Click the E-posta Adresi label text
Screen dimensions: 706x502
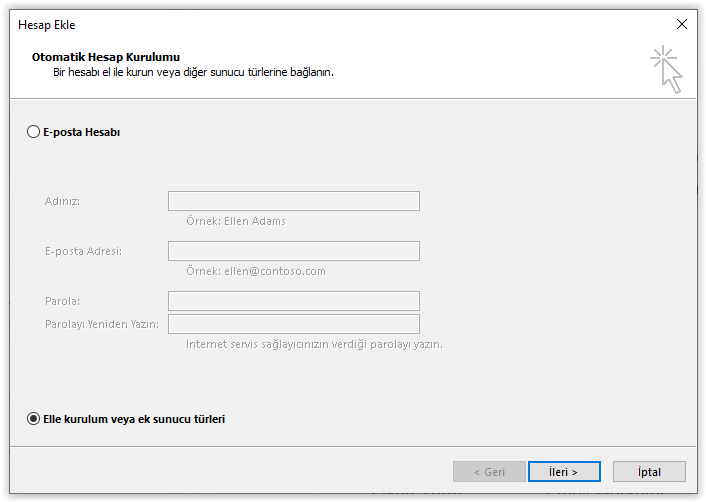tap(83, 251)
